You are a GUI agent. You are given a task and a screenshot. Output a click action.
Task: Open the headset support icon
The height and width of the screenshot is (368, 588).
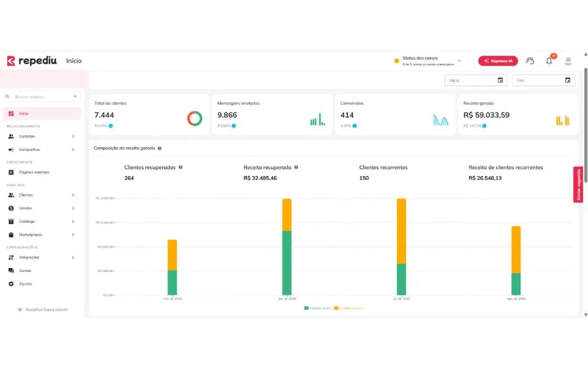[x=530, y=61]
